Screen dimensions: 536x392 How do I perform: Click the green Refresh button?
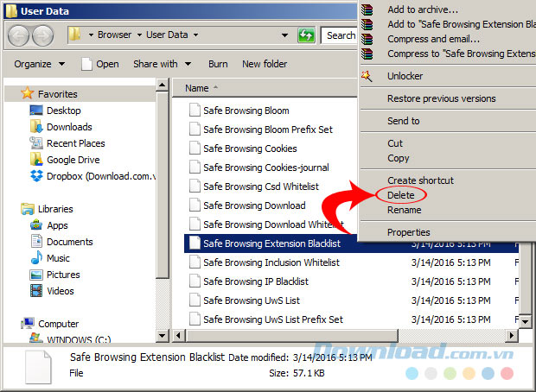[306, 35]
